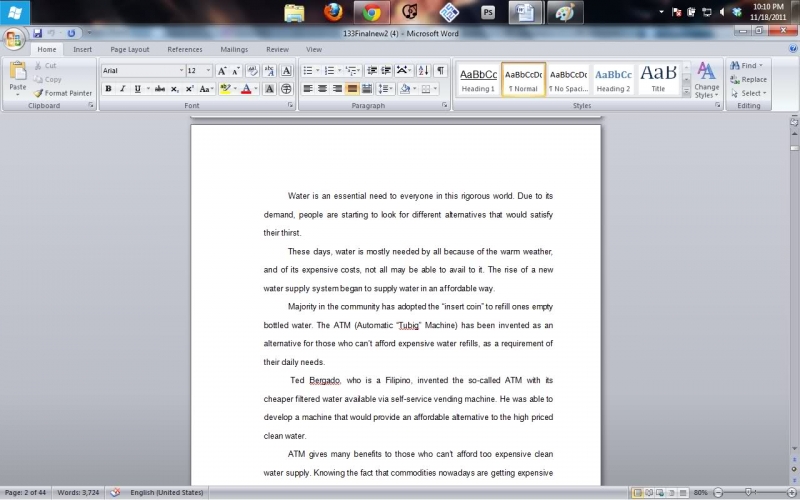Viewport: 800px width, 500px height.
Task: Toggle bold formatting
Action: (108, 89)
